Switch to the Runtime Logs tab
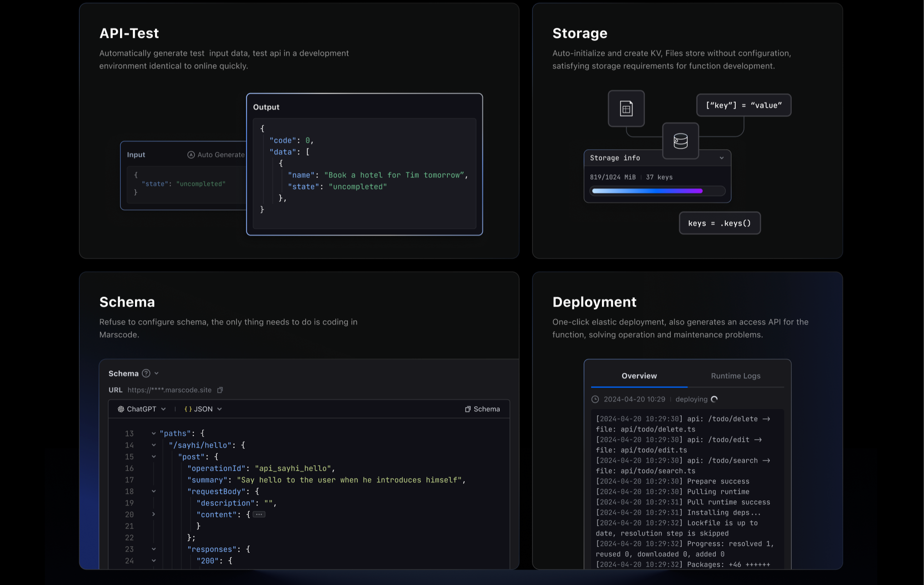 coord(735,376)
